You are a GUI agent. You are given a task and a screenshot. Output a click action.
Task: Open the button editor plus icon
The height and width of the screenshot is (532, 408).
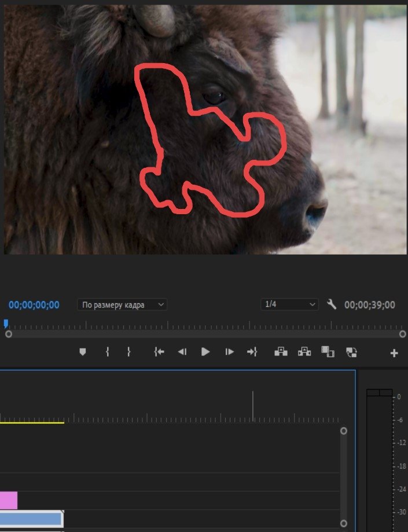[x=394, y=353]
